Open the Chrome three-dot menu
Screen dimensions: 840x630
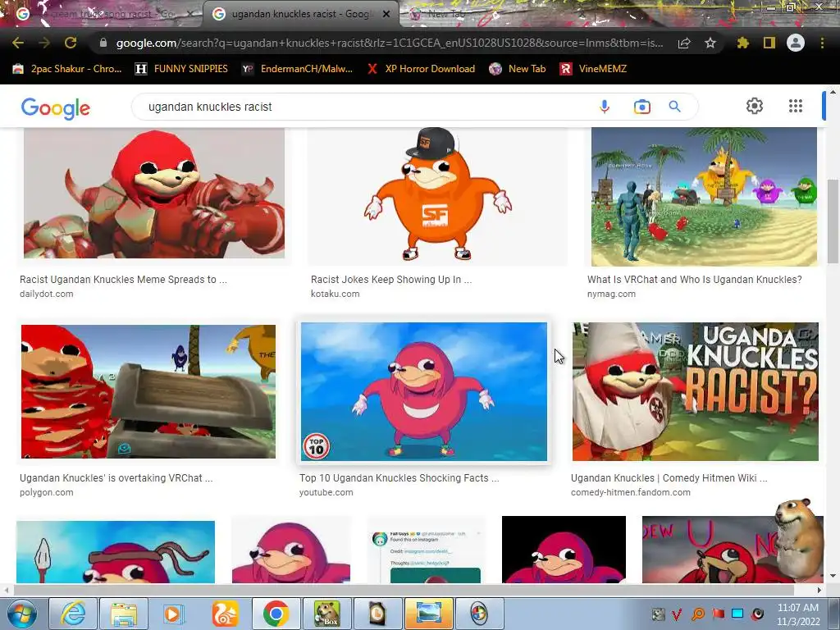[822, 43]
